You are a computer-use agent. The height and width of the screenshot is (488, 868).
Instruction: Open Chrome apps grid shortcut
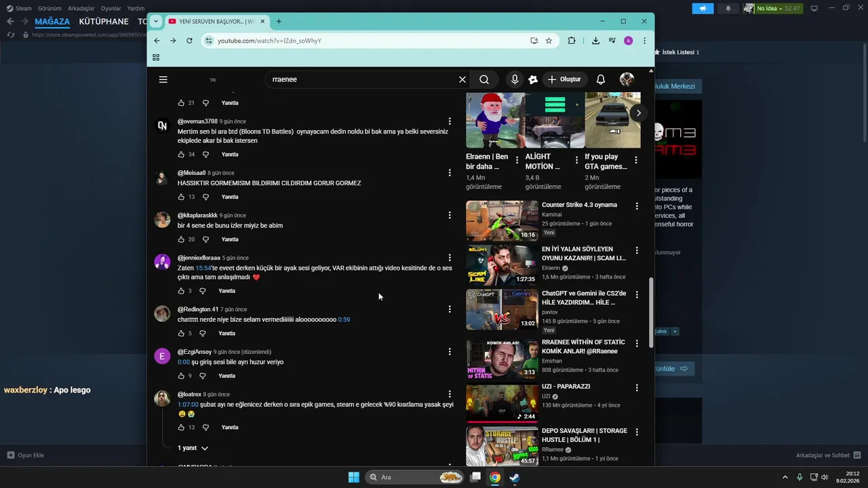(x=156, y=58)
